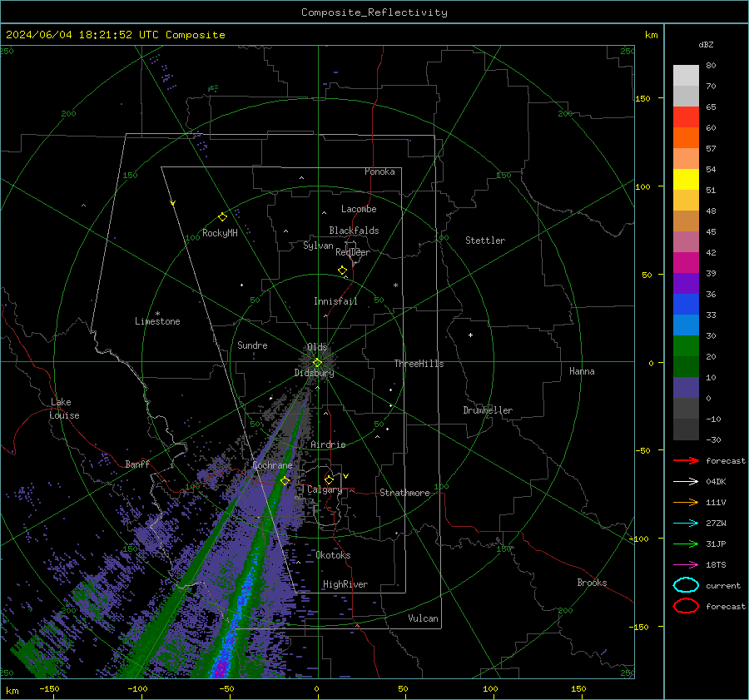Screen dimensions: 749x700
Task: Click the asterisk marker east of Innisfail
Action: click(x=395, y=285)
